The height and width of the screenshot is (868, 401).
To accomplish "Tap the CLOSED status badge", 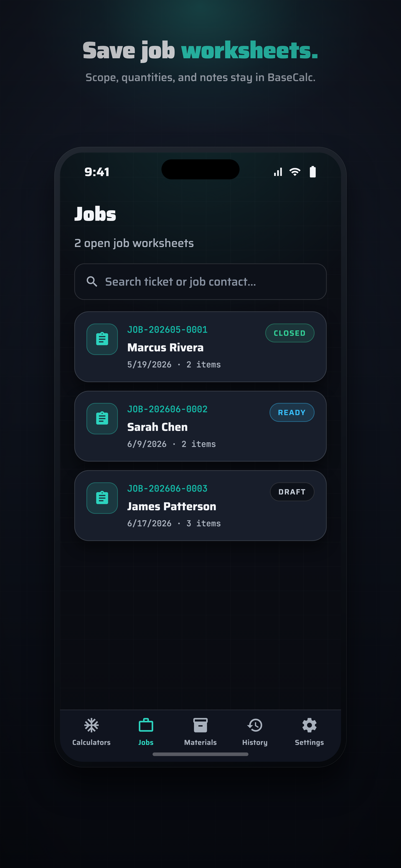I will tap(290, 333).
